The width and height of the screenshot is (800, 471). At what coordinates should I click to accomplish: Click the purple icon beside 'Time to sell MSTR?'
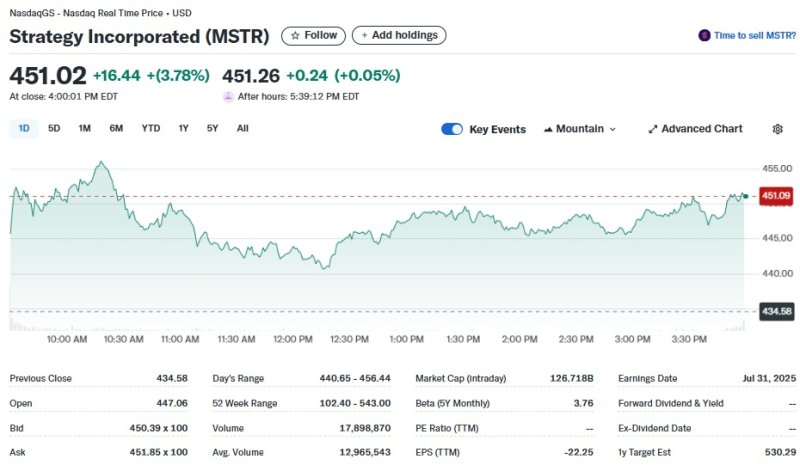[x=705, y=35]
